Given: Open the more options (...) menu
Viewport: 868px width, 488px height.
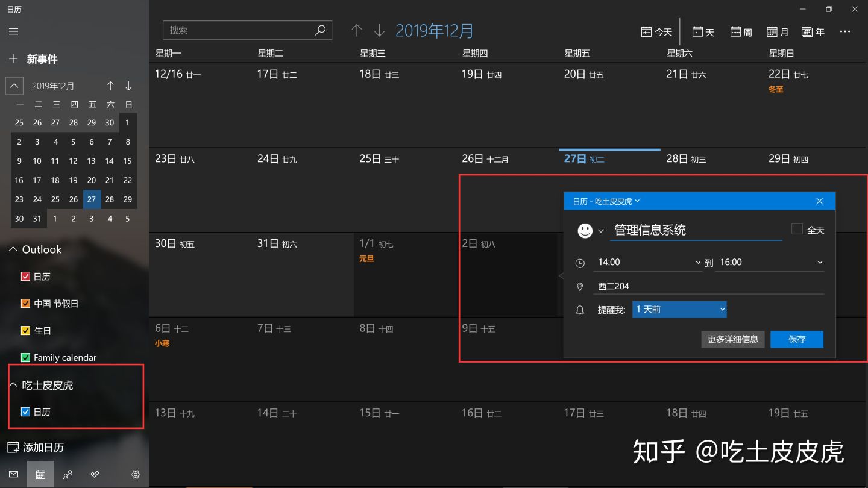Looking at the screenshot, I should (845, 31).
